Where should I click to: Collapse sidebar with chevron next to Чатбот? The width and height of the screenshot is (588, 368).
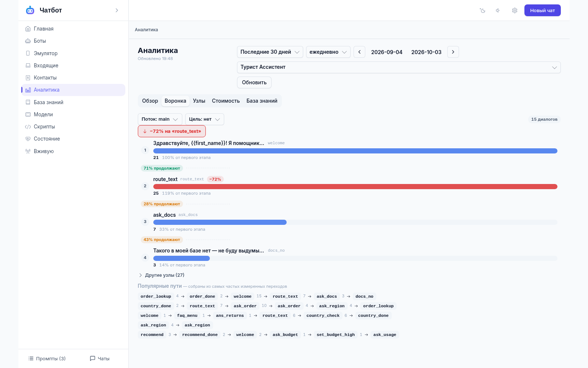(117, 10)
